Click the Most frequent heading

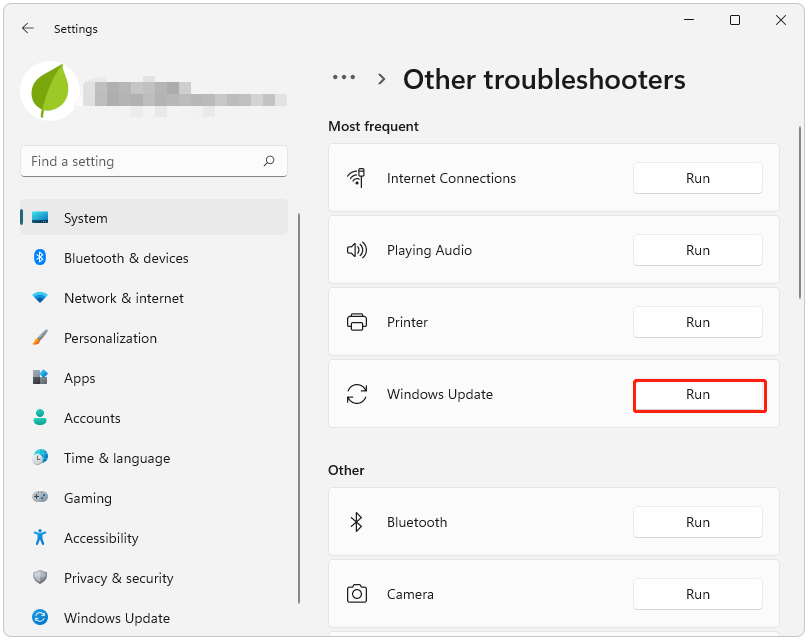(x=373, y=126)
